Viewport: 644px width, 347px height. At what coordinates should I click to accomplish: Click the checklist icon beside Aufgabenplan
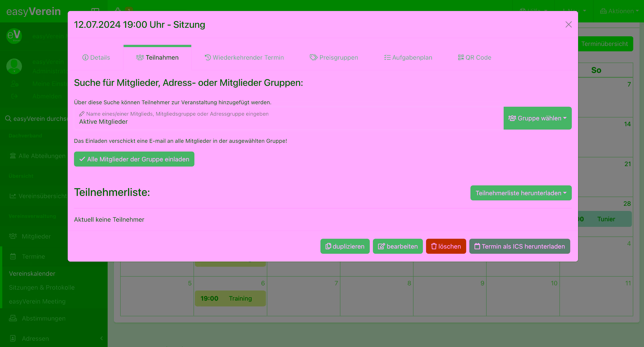coord(387,58)
